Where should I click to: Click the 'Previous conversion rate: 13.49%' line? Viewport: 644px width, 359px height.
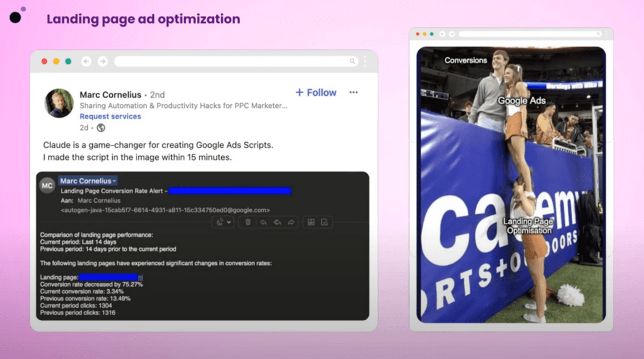(x=85, y=298)
